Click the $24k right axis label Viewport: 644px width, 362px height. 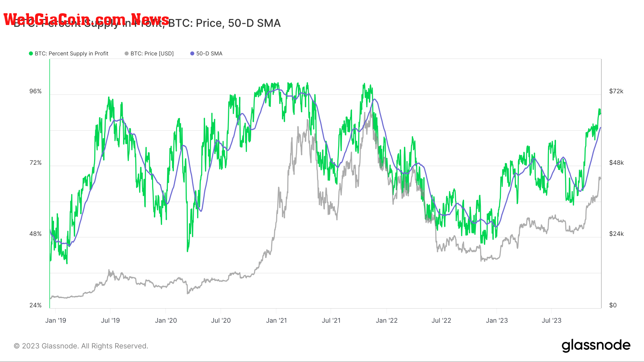click(616, 234)
